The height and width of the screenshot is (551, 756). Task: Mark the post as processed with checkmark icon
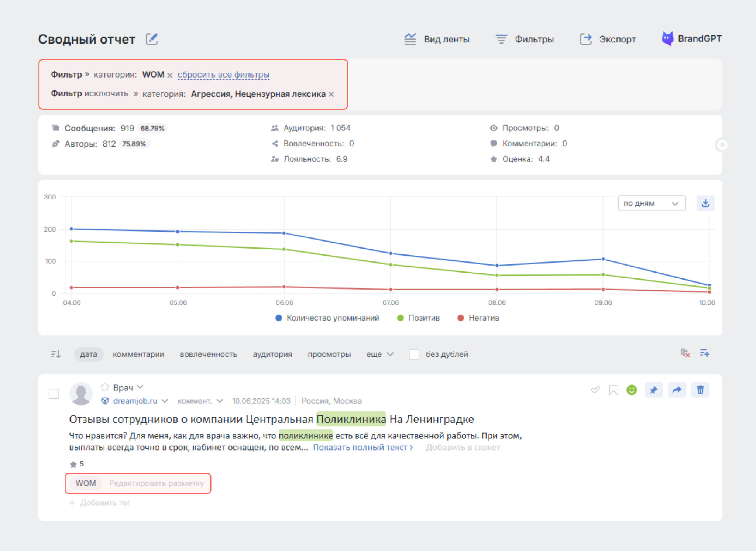tap(595, 390)
